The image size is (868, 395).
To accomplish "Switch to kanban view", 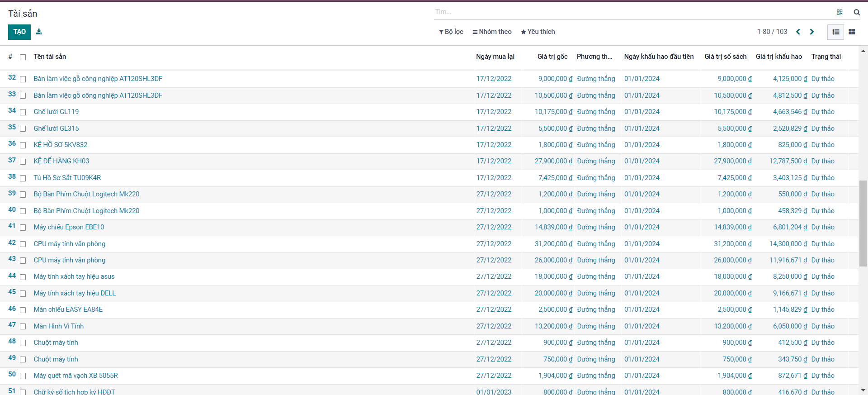I will click(x=852, y=32).
